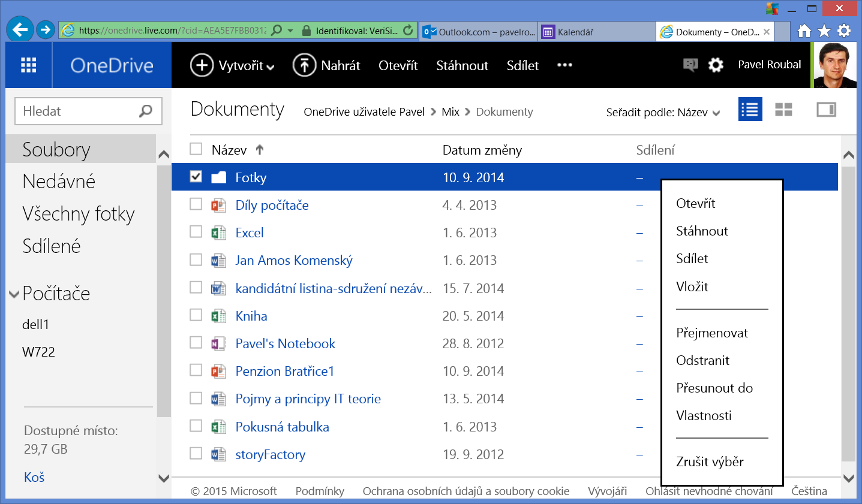862x504 pixels.
Task: Click the browser address URL field
Action: click(x=172, y=30)
